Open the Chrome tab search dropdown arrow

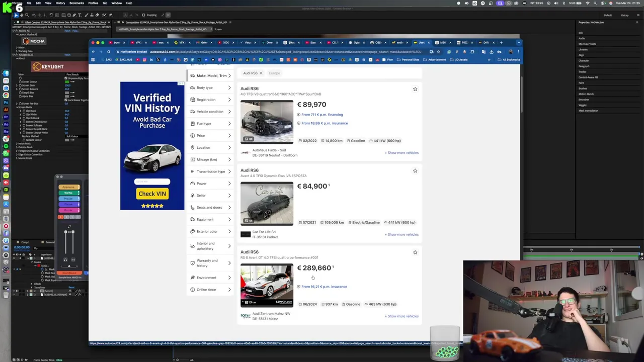coord(518,43)
